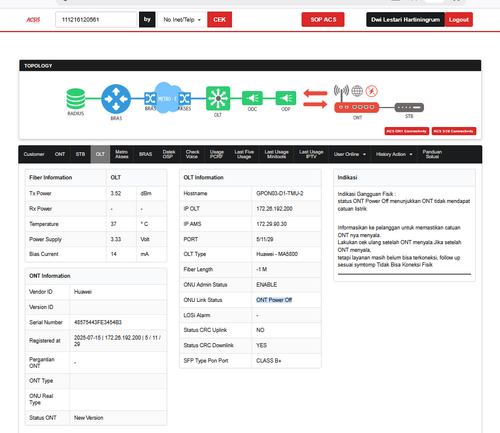Viewport: 500px width, 433px height.
Task: Click the Logout button
Action: pos(459,20)
